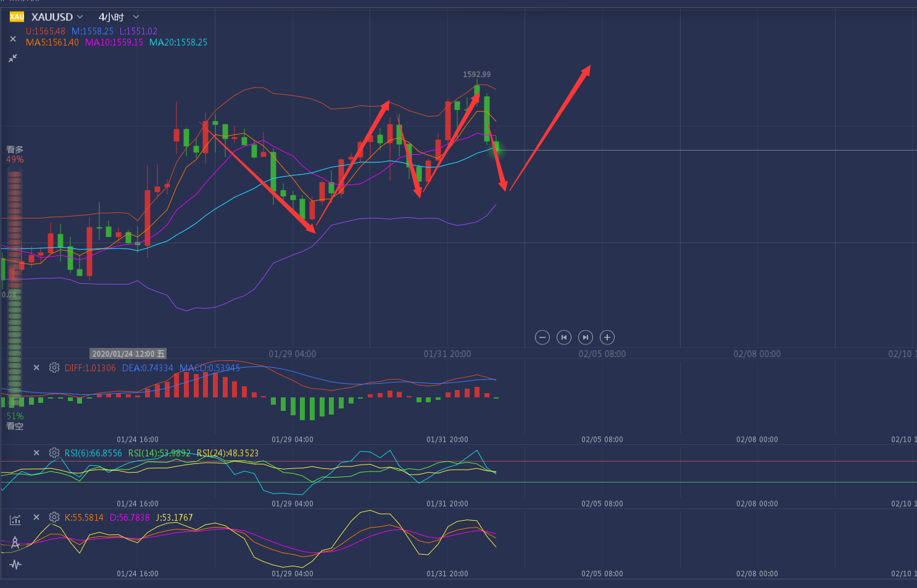Click the yellow XAU symbol badge

coord(17,17)
